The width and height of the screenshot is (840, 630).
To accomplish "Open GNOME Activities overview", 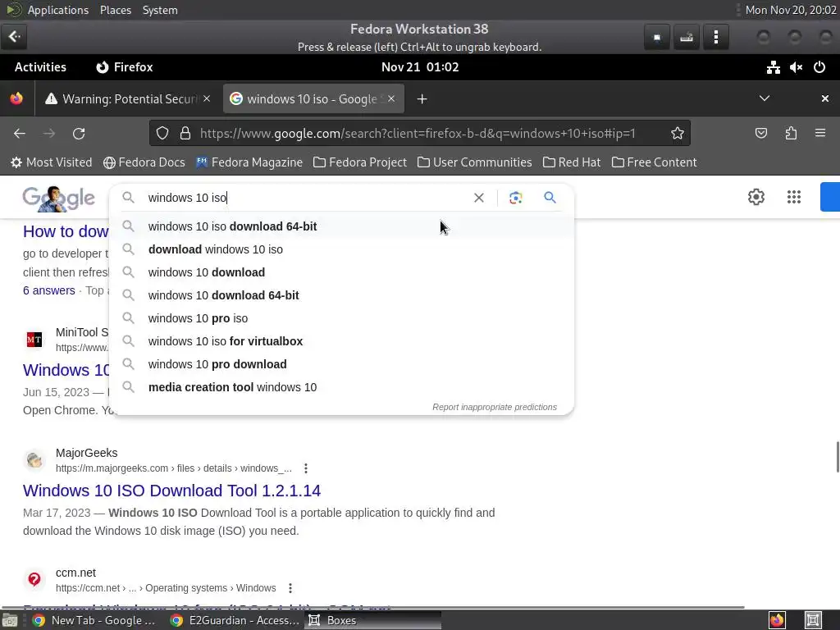I will coord(40,67).
